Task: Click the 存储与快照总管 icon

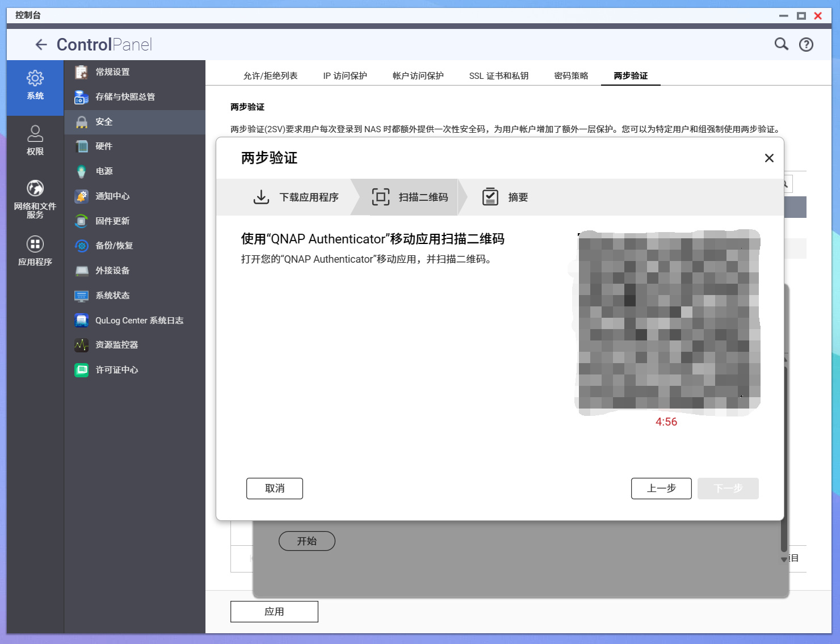Action: [x=82, y=97]
